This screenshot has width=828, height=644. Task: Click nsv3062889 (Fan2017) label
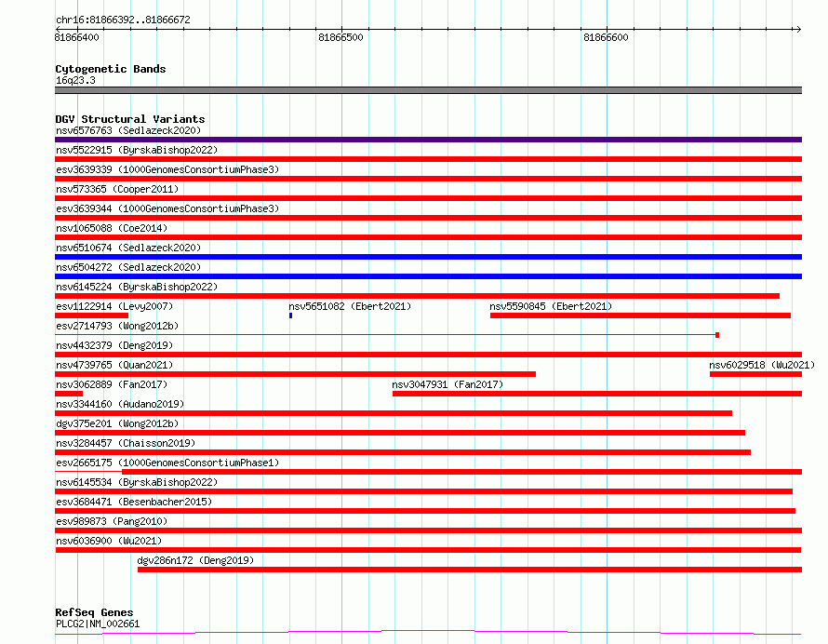tap(112, 384)
